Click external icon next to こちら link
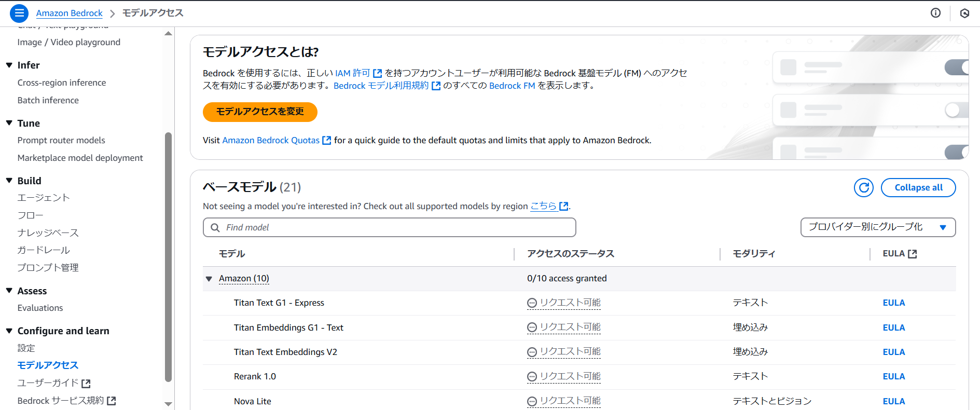Viewport: 980px width, 410px height. 564,206
